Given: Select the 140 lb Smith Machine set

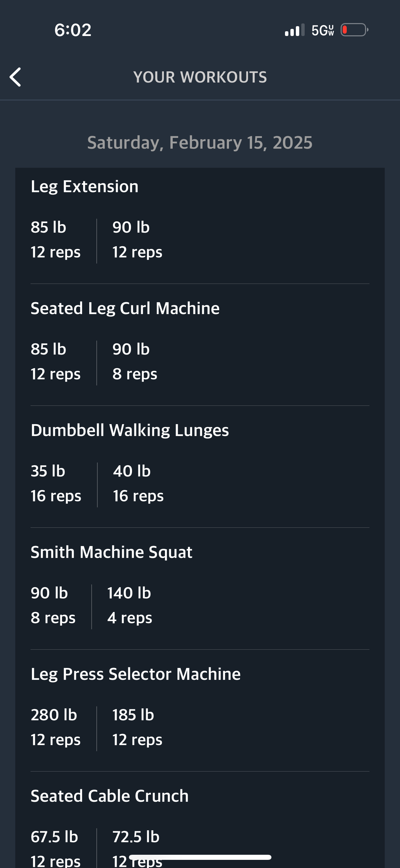Looking at the screenshot, I should [x=130, y=605].
